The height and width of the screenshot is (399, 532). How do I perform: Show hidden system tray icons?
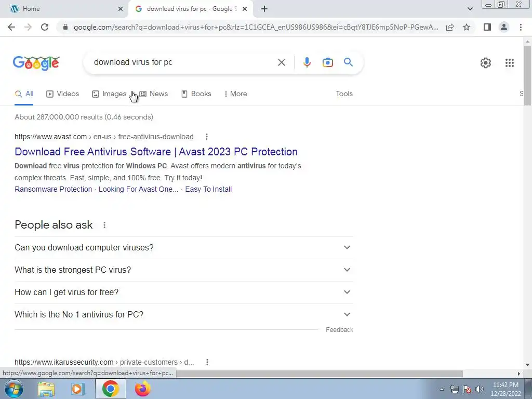coord(442,389)
